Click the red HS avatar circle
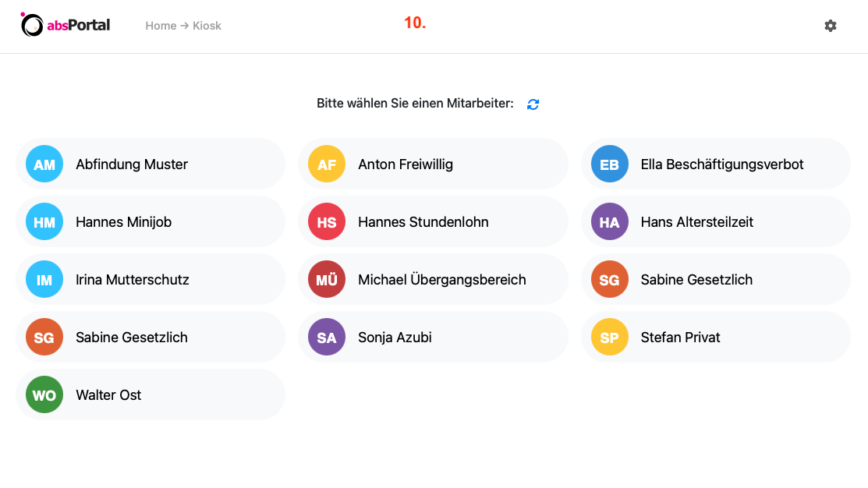Screen dimensions: 868x488 [x=327, y=222]
